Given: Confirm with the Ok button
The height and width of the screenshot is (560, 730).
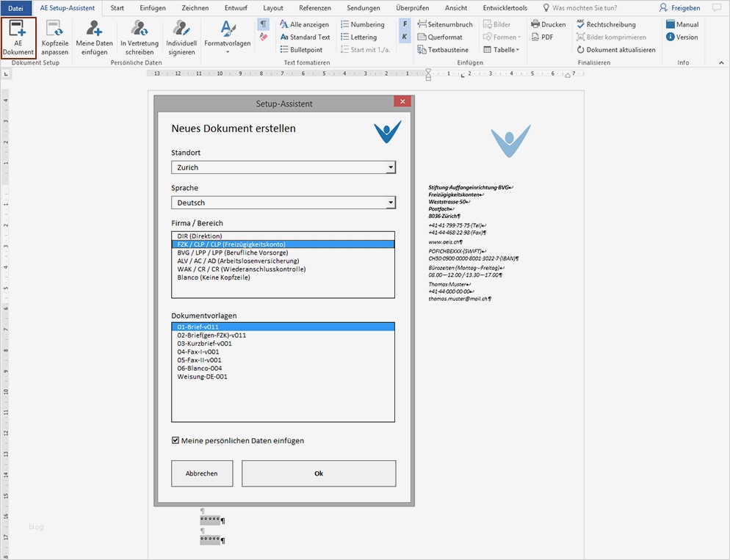Looking at the screenshot, I should click(319, 473).
